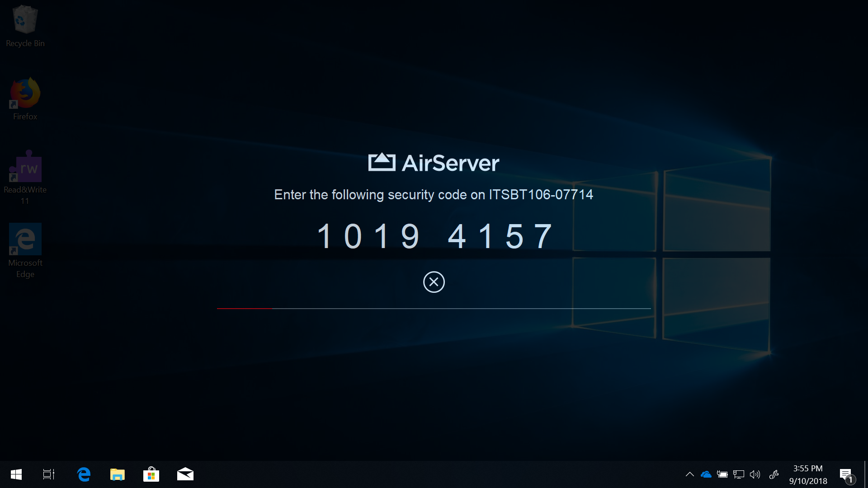Launch Edge from the taskbar
The image size is (868, 488).
[84, 474]
